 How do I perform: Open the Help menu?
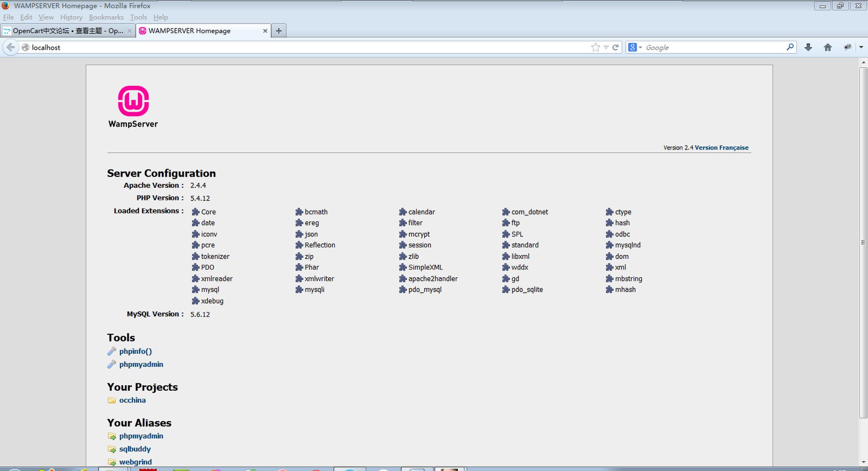click(x=160, y=17)
